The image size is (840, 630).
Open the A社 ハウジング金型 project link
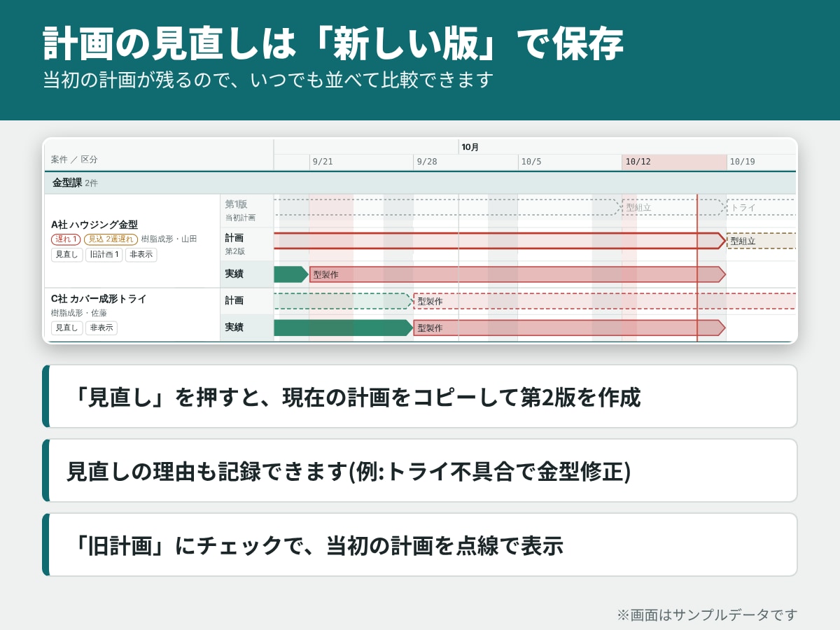(94, 225)
